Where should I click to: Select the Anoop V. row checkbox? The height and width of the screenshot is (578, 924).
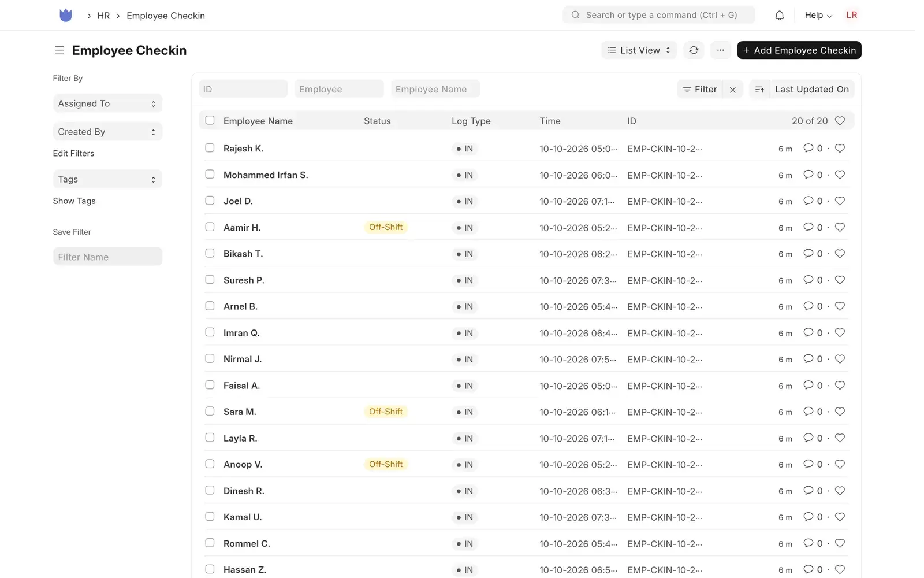click(210, 464)
